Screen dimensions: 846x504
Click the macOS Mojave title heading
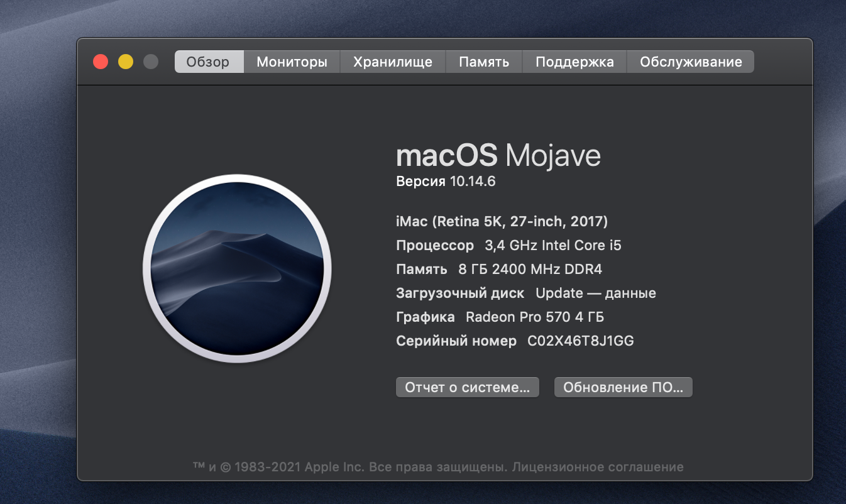498,156
